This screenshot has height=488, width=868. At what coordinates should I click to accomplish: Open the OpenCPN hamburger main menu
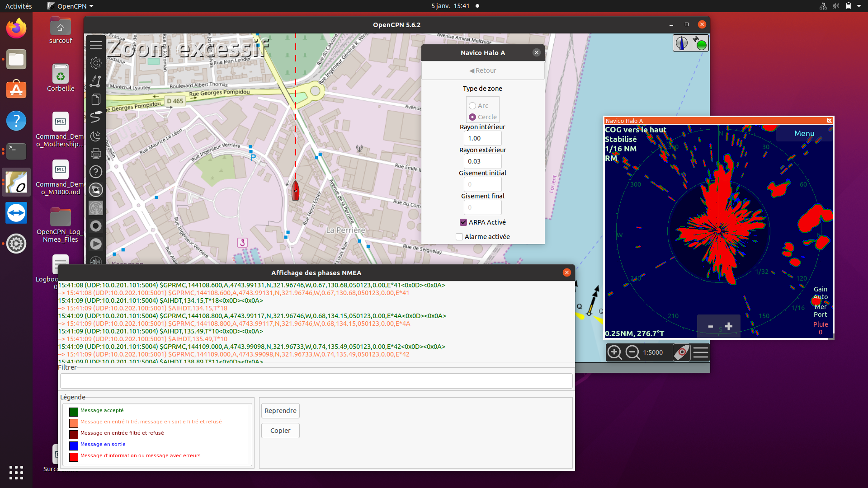click(x=95, y=45)
